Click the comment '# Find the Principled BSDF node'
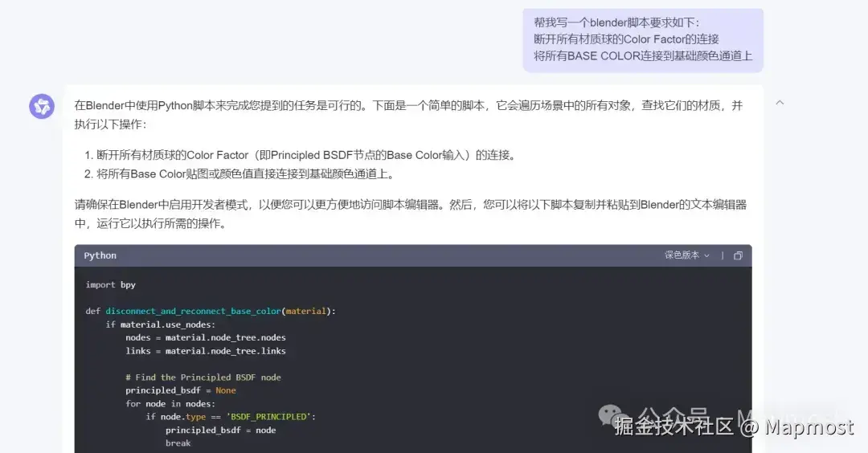This screenshot has height=453, width=868. click(x=203, y=377)
